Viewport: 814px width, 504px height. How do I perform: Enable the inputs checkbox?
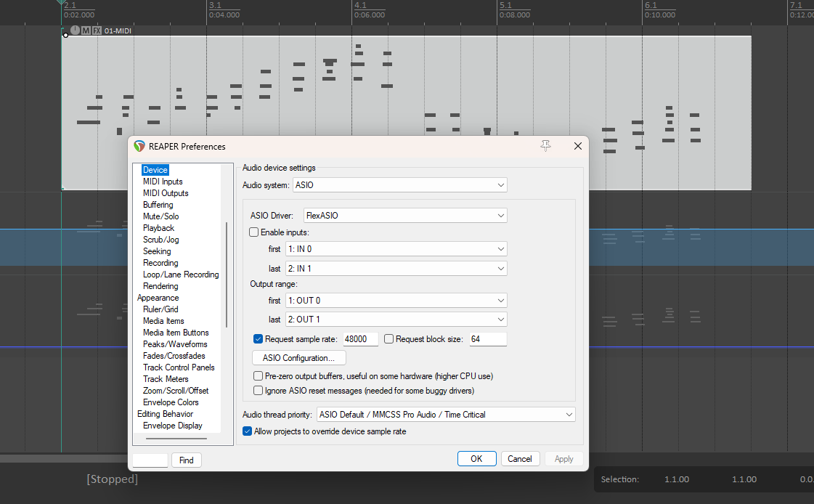click(x=254, y=232)
